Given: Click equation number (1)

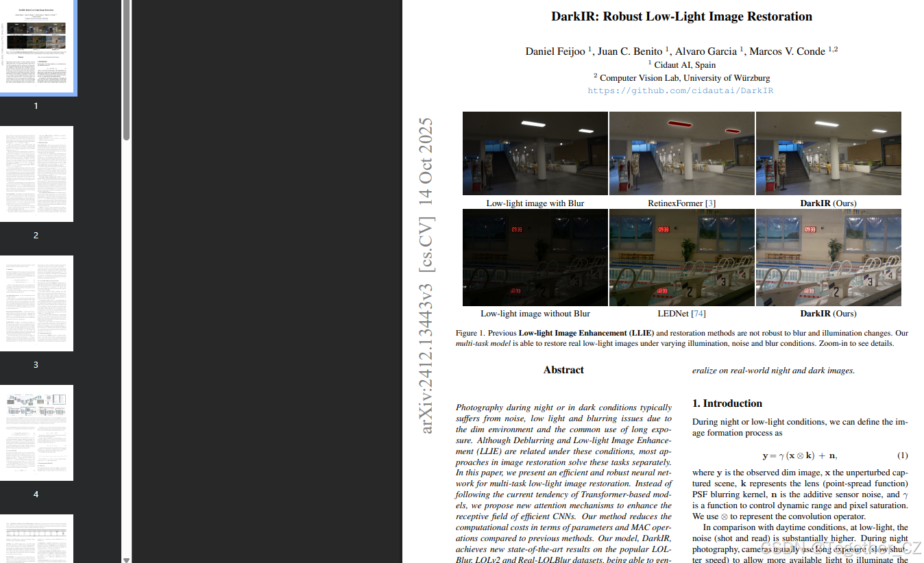Looking at the screenshot, I should click(x=903, y=455).
